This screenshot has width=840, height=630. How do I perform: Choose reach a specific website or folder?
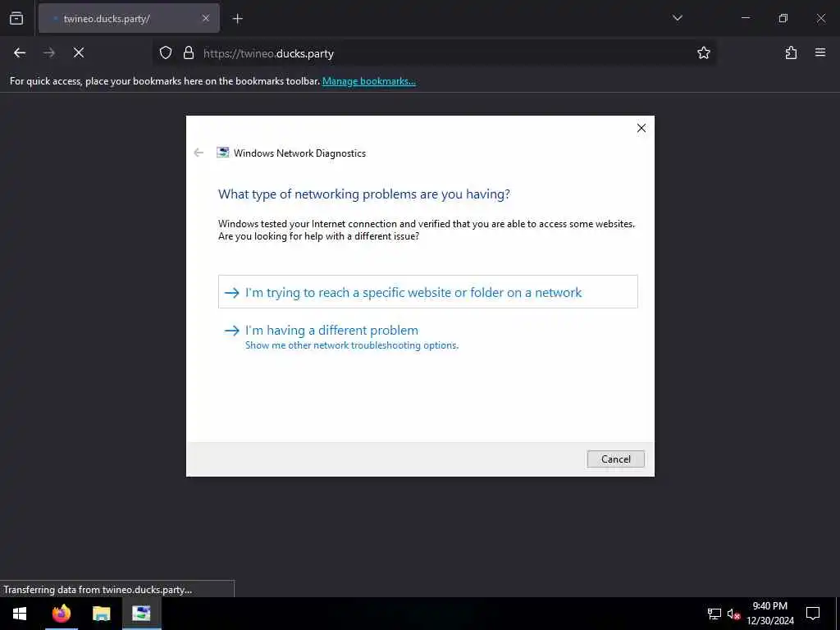(x=428, y=292)
